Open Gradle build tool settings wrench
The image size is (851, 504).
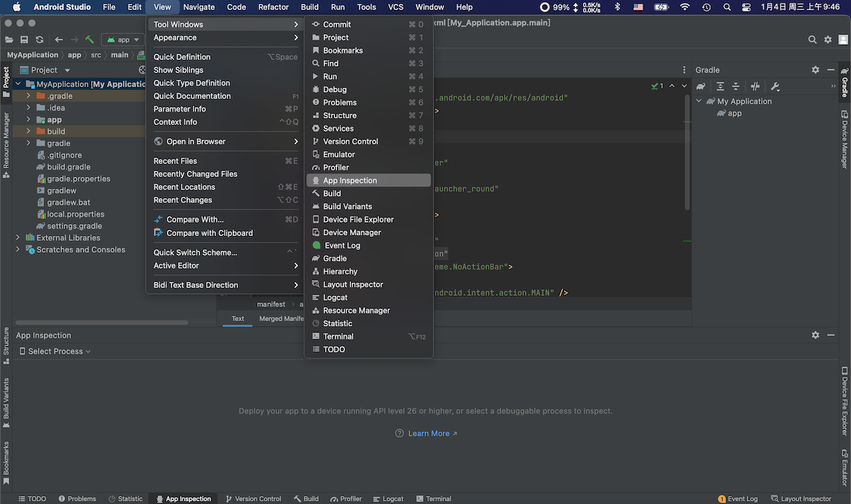775,86
